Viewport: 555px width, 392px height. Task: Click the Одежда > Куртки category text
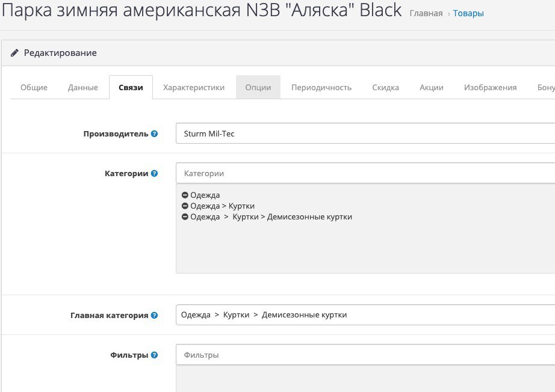coord(222,206)
